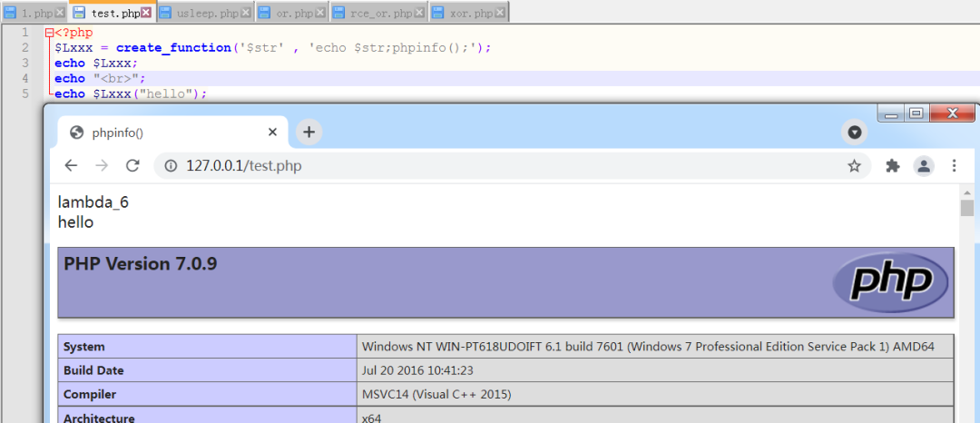Close the usleep.php editor tab

pos(246,13)
